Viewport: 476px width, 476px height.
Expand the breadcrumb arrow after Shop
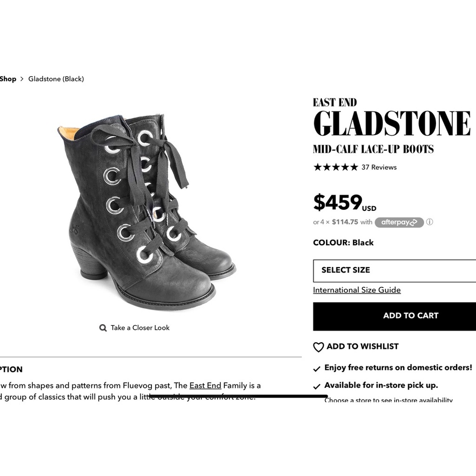22,79
